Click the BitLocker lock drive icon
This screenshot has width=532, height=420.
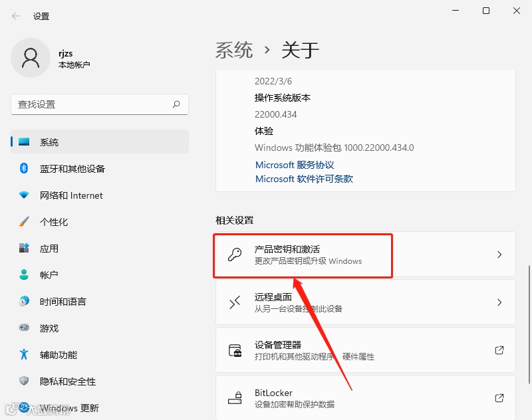coord(235,398)
